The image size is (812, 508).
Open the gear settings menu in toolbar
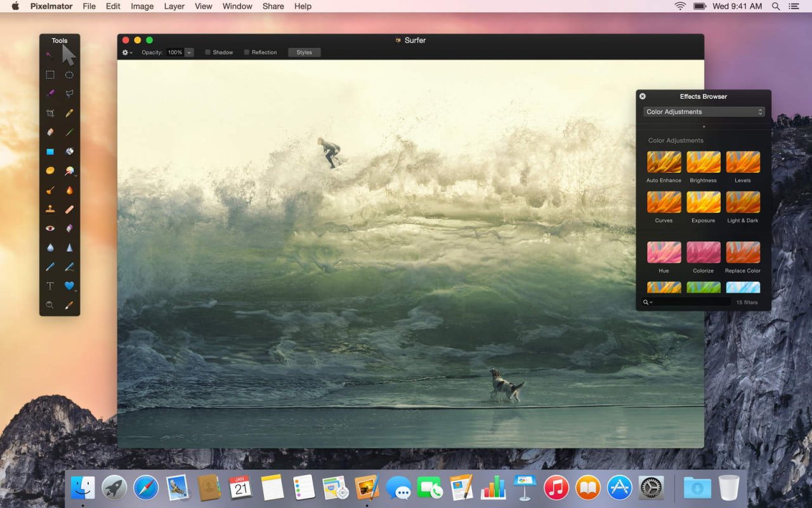(x=126, y=52)
